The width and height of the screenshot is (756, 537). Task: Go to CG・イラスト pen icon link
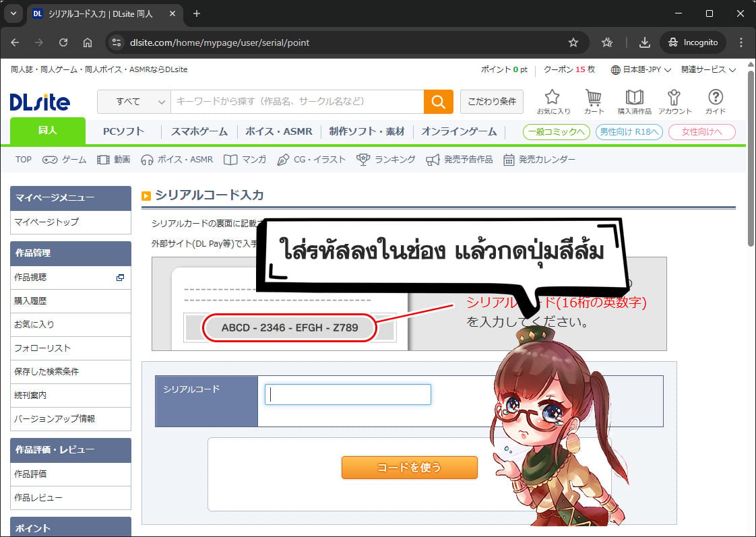click(311, 160)
